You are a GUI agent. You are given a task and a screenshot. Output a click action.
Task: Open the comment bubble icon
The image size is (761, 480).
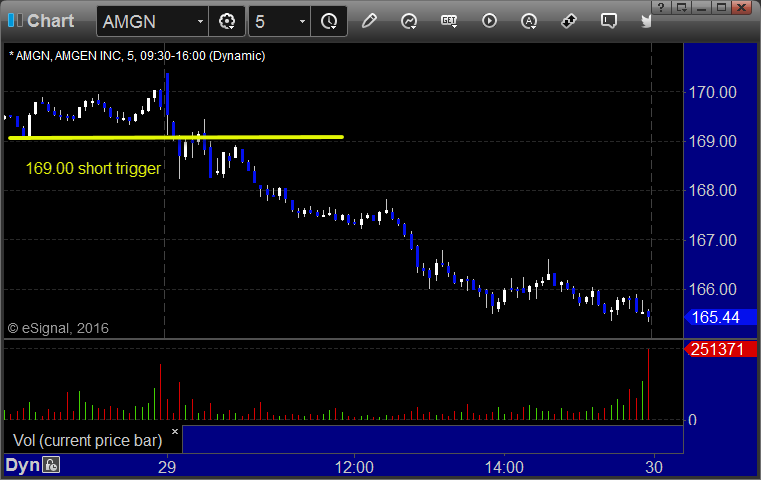(608, 21)
